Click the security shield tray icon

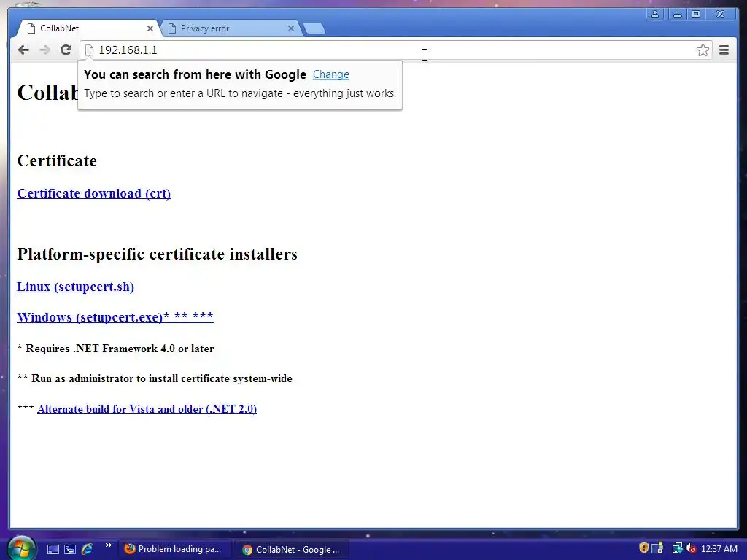click(x=643, y=548)
